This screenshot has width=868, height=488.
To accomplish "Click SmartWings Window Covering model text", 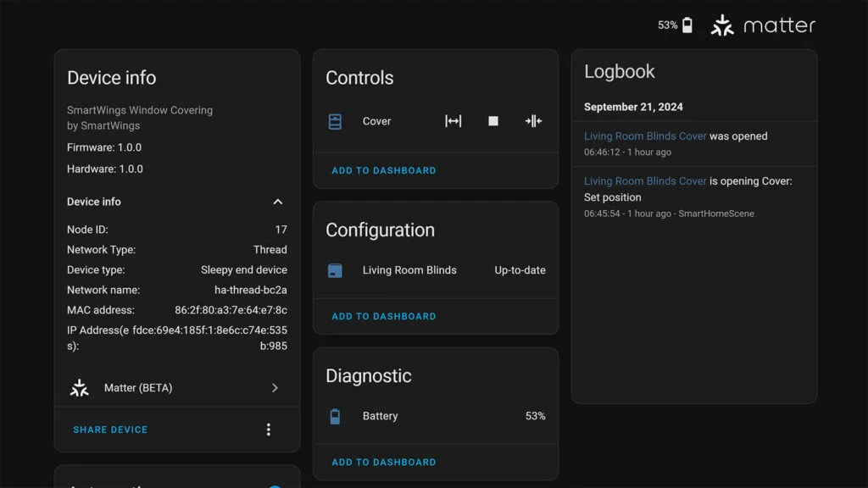I will [140, 110].
